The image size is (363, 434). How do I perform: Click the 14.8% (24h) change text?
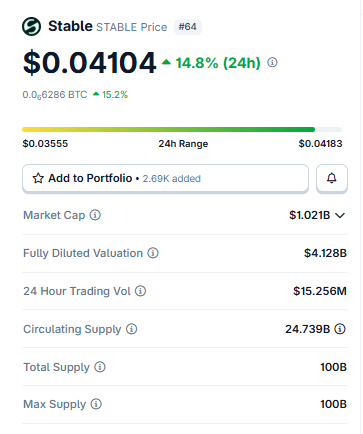tap(218, 63)
